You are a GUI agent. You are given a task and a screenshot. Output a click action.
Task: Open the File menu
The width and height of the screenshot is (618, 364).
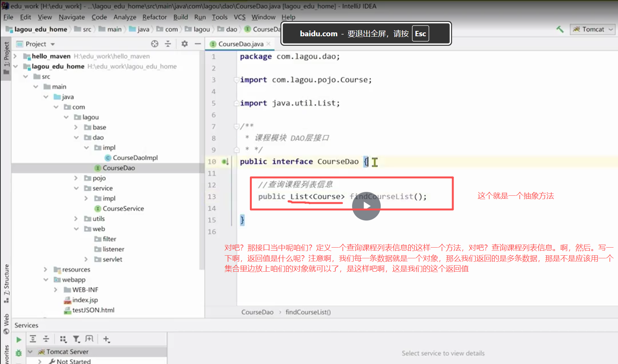[x=8, y=17]
